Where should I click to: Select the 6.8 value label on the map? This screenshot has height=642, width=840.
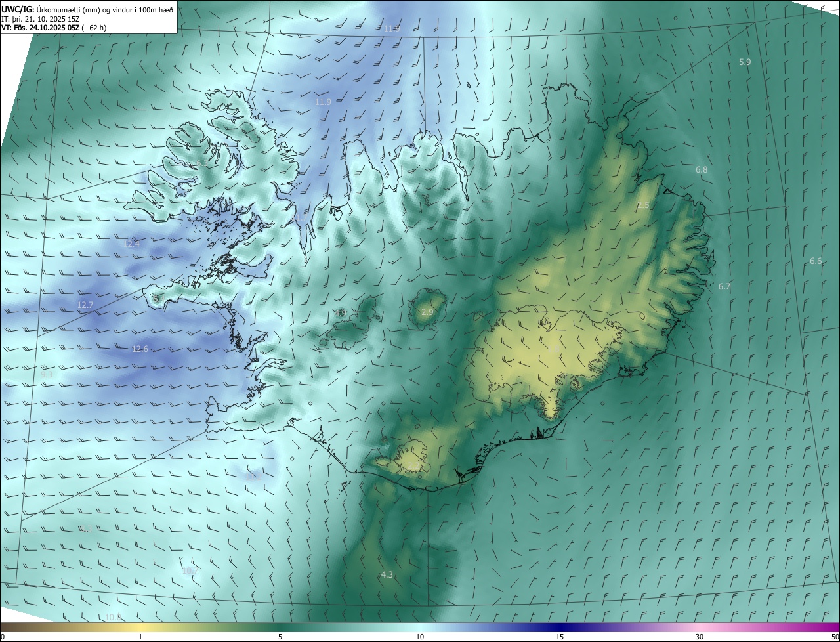[x=702, y=169]
